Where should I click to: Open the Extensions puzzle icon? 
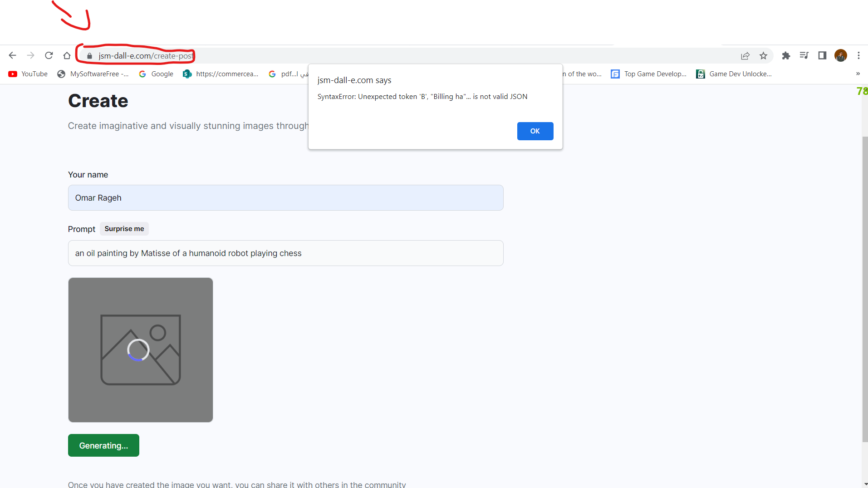[786, 55]
